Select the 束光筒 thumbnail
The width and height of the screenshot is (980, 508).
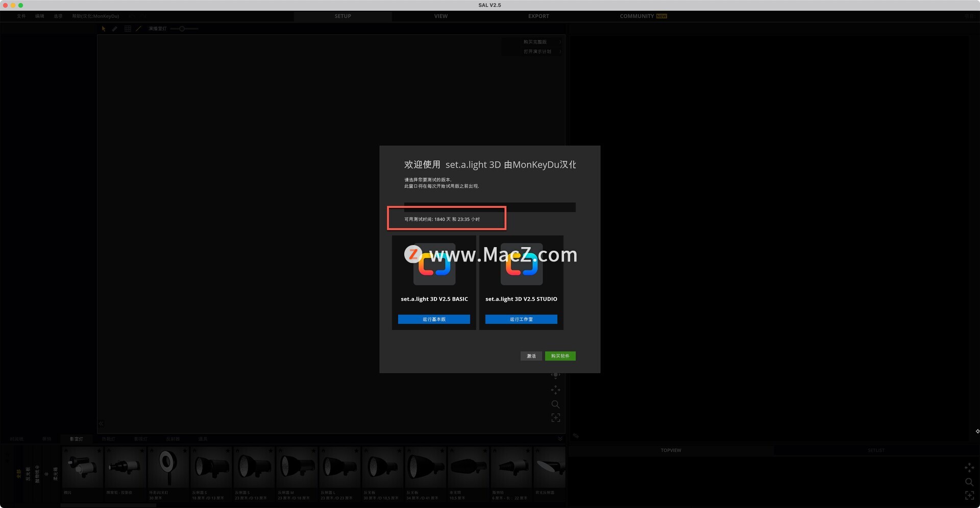point(468,467)
